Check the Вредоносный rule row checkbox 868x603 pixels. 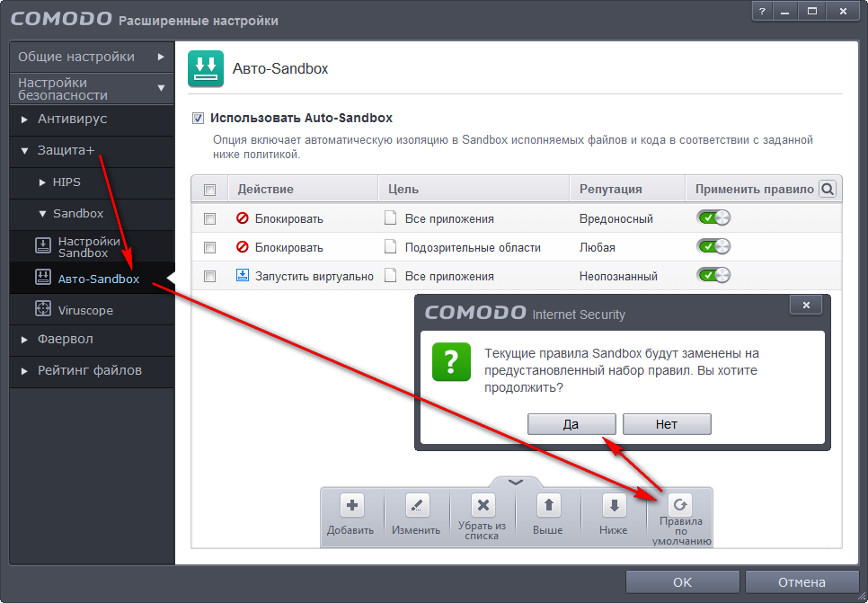point(209,218)
